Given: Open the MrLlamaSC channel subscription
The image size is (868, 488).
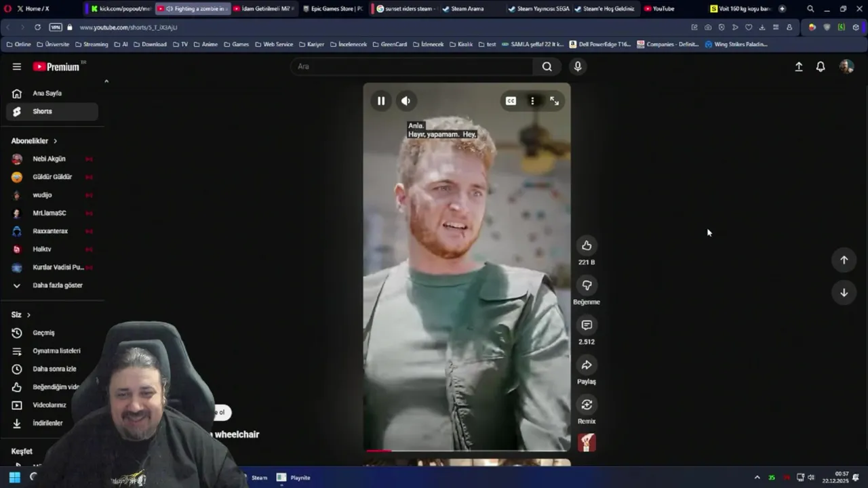Looking at the screenshot, I should [x=52, y=213].
